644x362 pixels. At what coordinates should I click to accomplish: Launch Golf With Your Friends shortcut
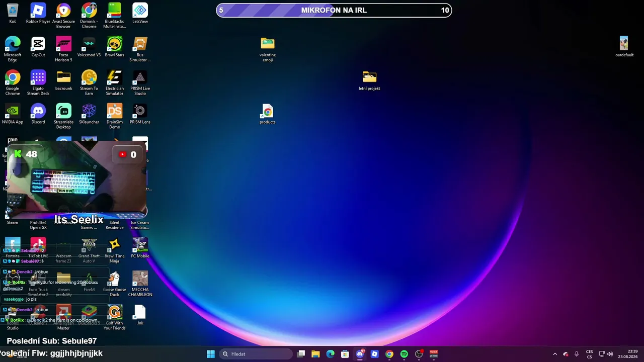[x=114, y=317]
